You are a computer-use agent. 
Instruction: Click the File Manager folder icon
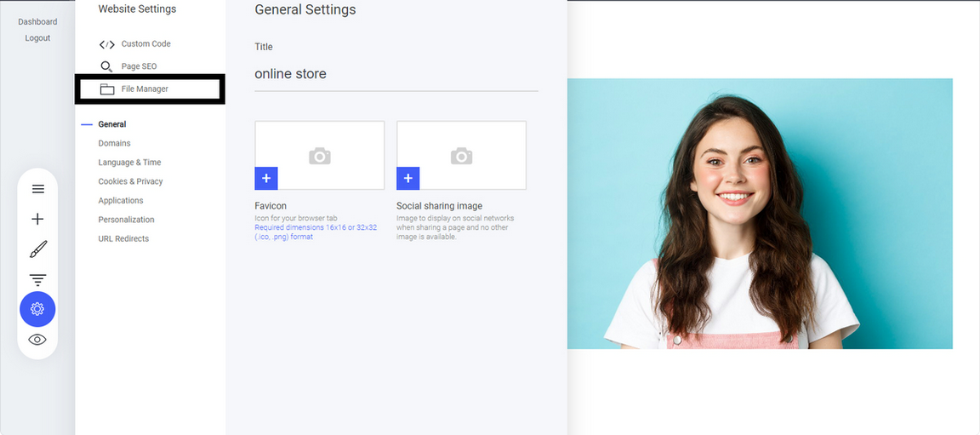(x=107, y=89)
